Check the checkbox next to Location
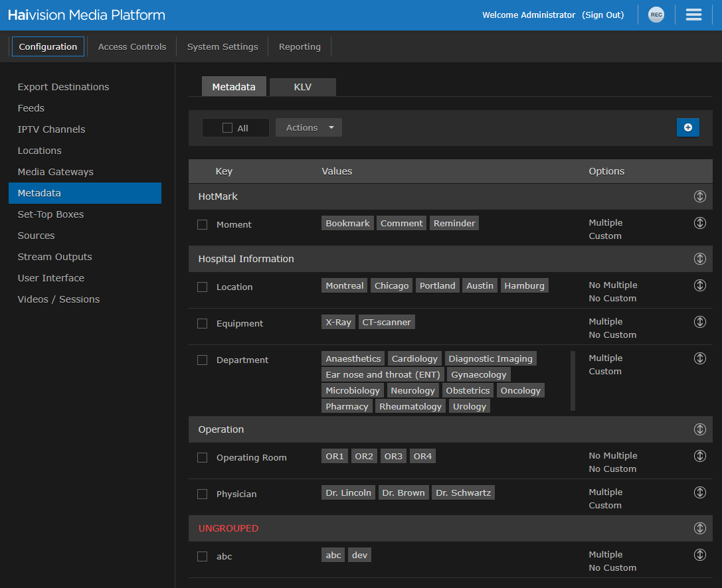 (x=202, y=287)
